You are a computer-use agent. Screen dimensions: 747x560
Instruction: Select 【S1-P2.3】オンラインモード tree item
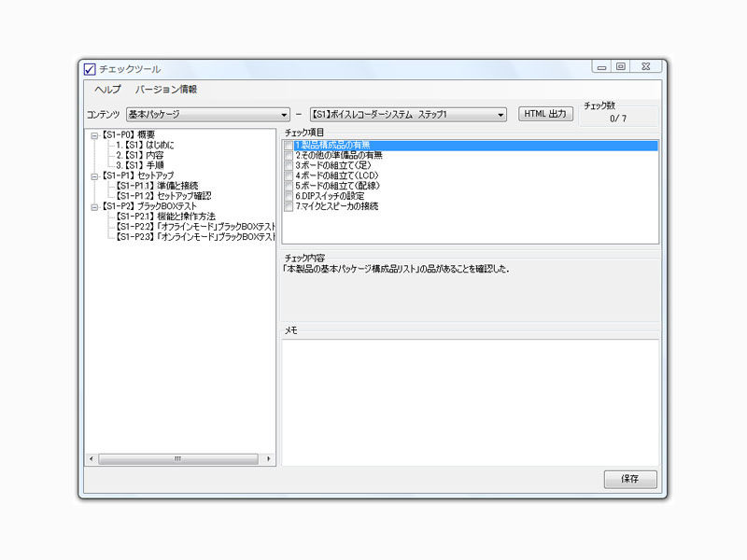coord(195,237)
